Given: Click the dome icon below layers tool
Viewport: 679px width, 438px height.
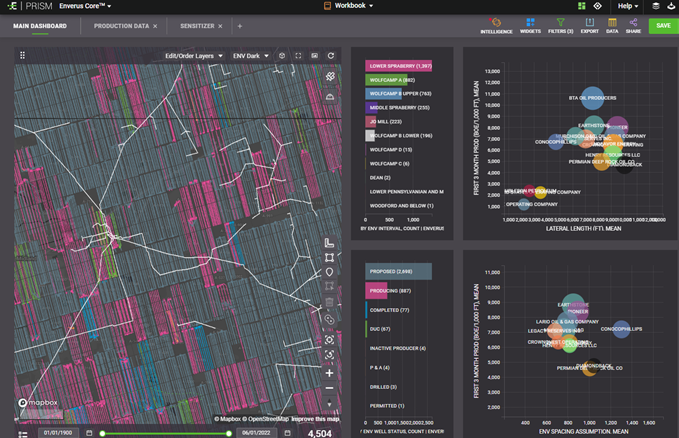Looking at the screenshot, I should (x=330, y=97).
